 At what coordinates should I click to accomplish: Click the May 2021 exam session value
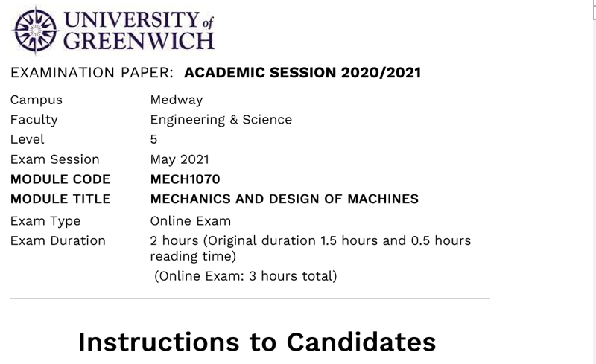click(x=180, y=159)
